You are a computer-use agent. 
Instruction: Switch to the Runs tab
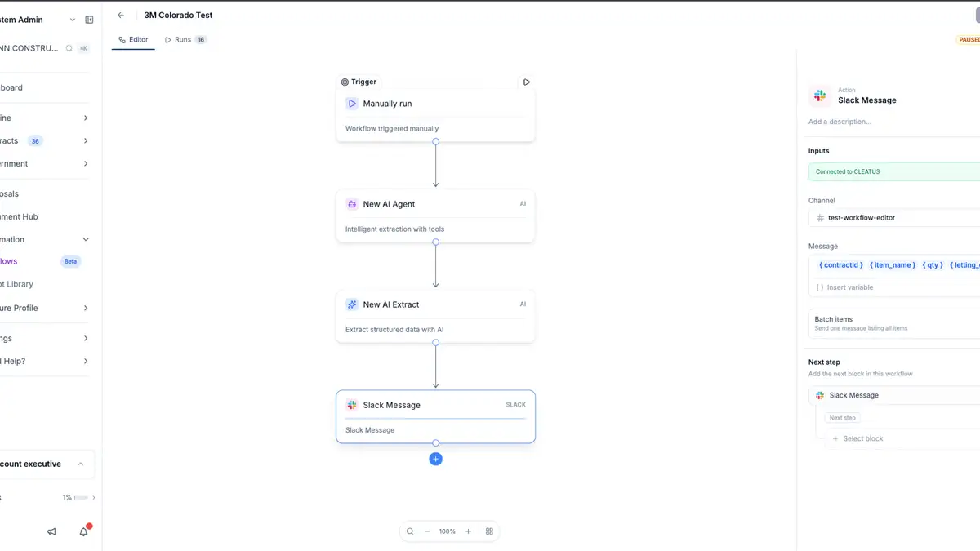(x=185, y=39)
